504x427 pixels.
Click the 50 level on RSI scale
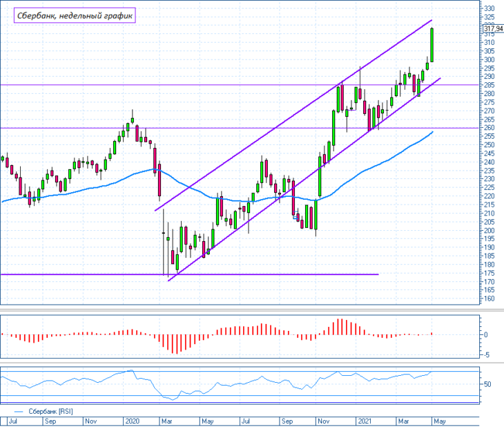click(x=487, y=384)
